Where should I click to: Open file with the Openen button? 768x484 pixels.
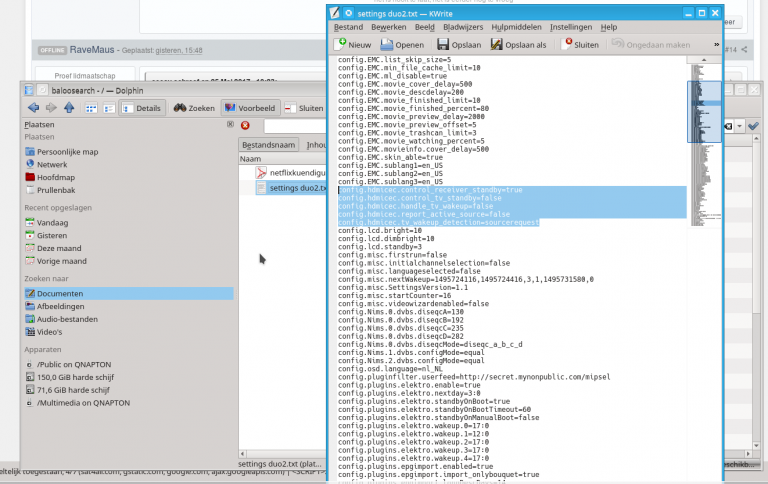tap(402, 45)
